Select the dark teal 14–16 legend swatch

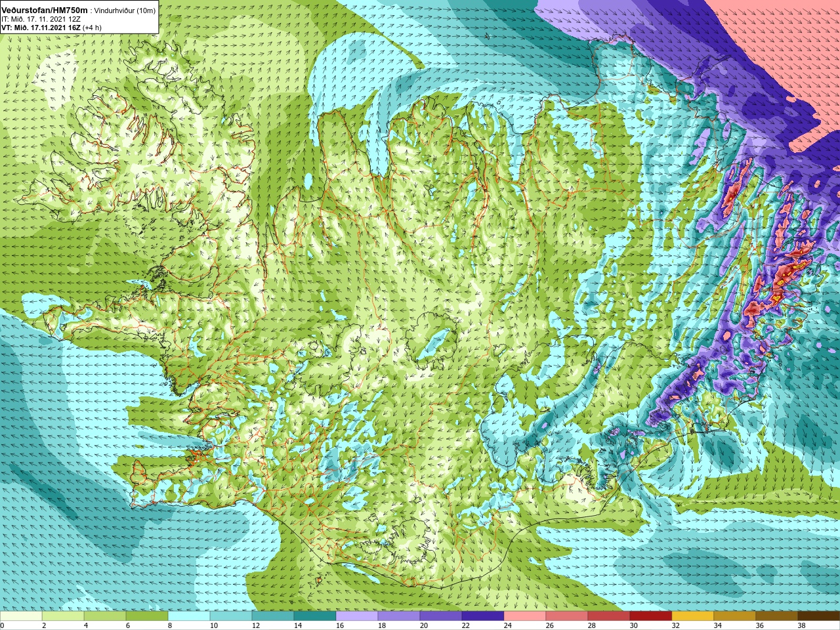tap(315, 617)
